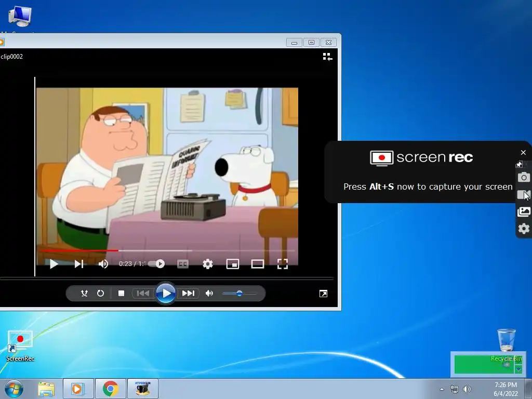
Task: Mute Windows Media Player volume speaker
Action: coord(209,293)
